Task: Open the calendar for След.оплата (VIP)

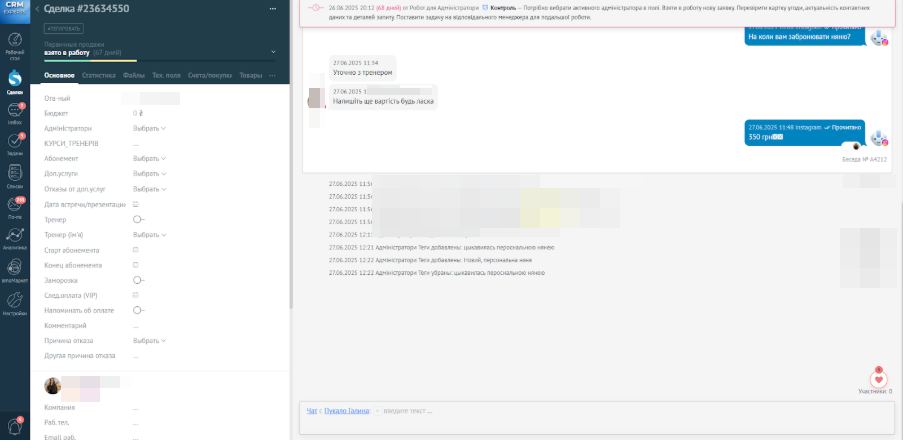Action: (x=136, y=295)
